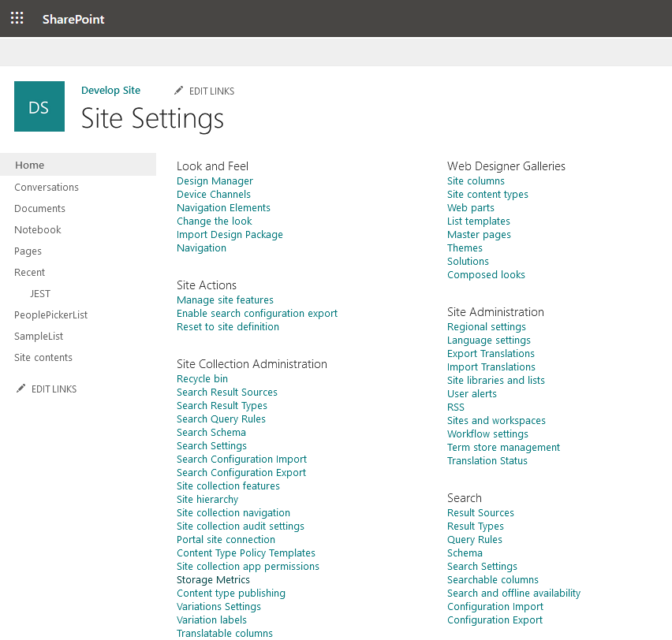This screenshot has height=640, width=672.
Task: Click EDIT LINKS text beside Develop Site
Action: (x=211, y=91)
